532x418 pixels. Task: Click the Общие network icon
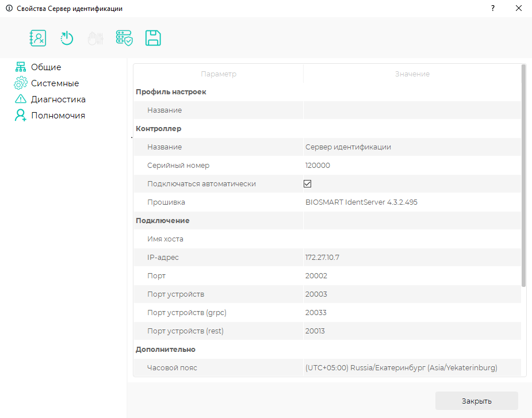(x=21, y=67)
